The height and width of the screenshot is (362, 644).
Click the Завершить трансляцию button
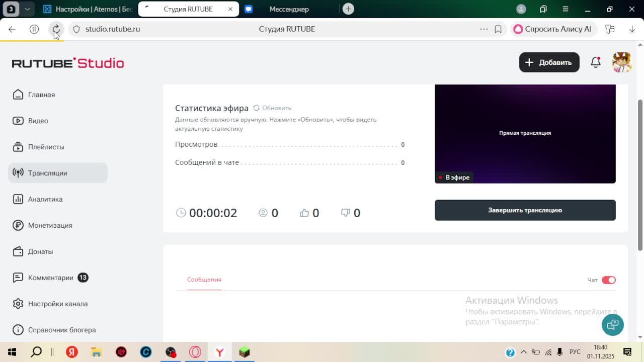525,210
